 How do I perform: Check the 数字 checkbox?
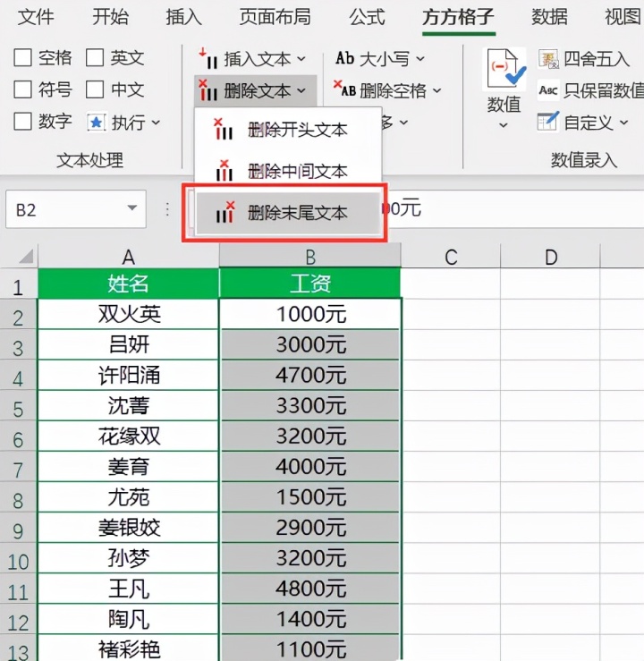22,122
